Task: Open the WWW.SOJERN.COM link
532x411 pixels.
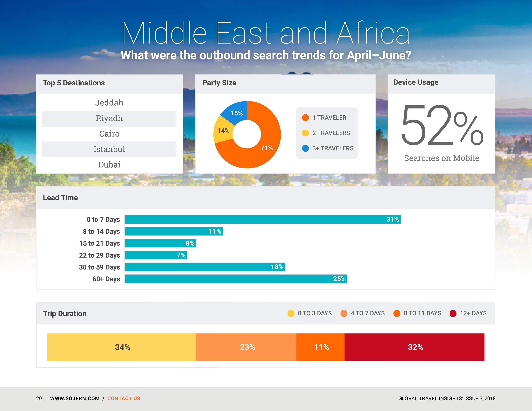Action: (75, 399)
